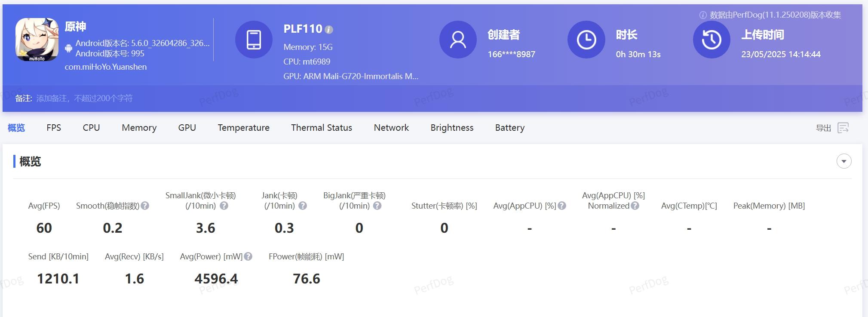Click help icon beside Avg(Power) label
This screenshot has width=868, height=317.
pos(248,257)
